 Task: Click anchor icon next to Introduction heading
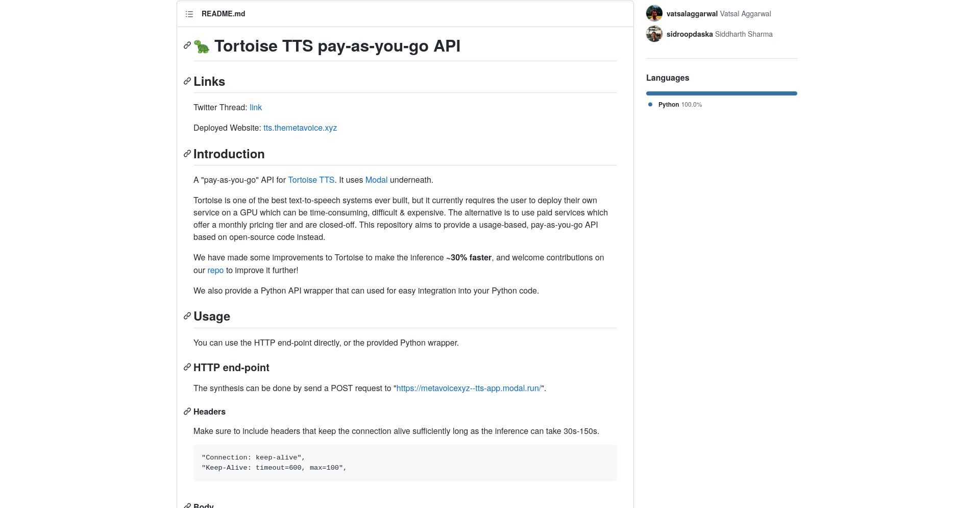click(187, 154)
